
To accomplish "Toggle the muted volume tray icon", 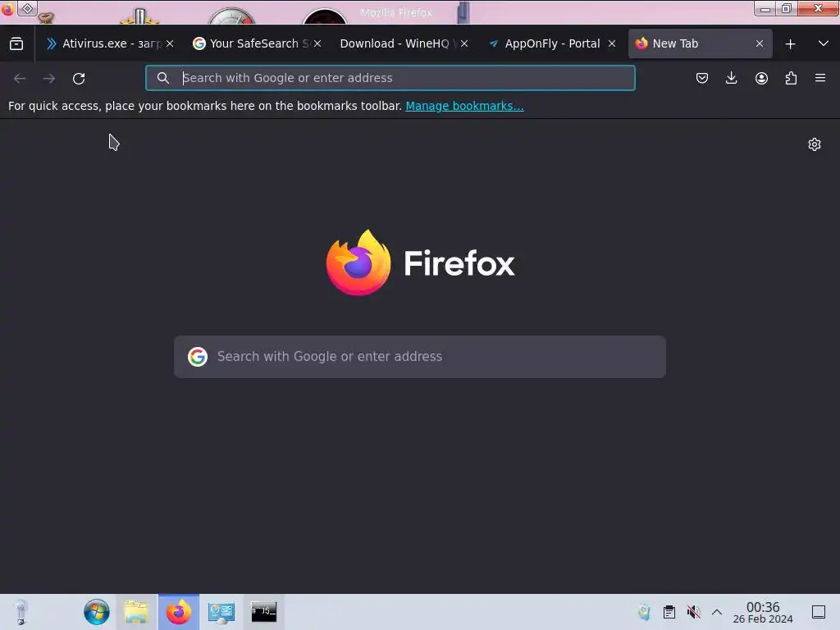I will [694, 612].
